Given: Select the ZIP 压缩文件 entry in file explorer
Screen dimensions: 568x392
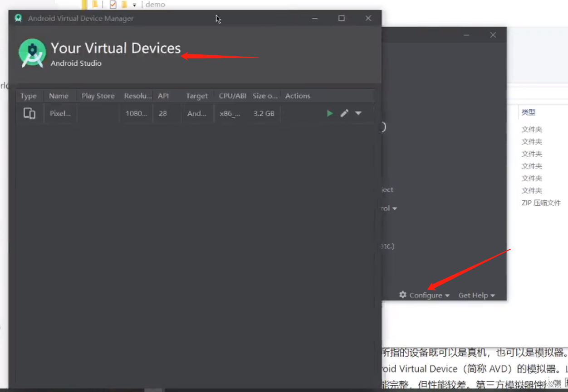Looking at the screenshot, I should click(x=541, y=203).
